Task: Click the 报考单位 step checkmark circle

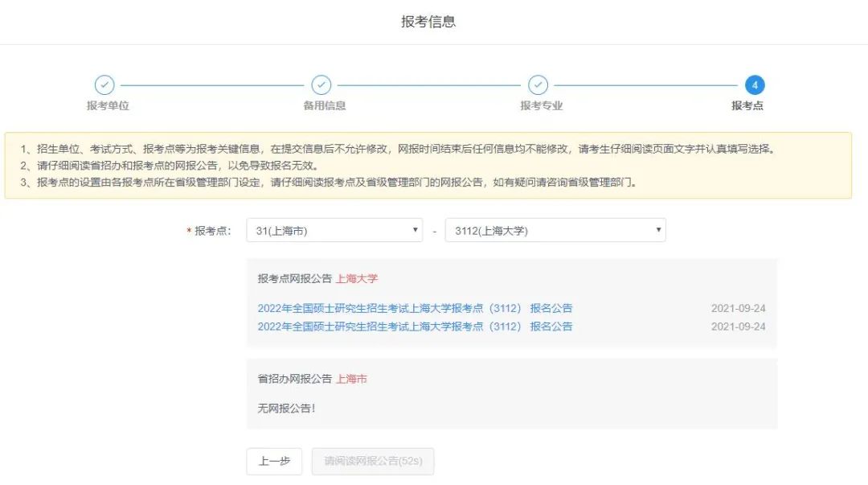Action: click(104, 85)
